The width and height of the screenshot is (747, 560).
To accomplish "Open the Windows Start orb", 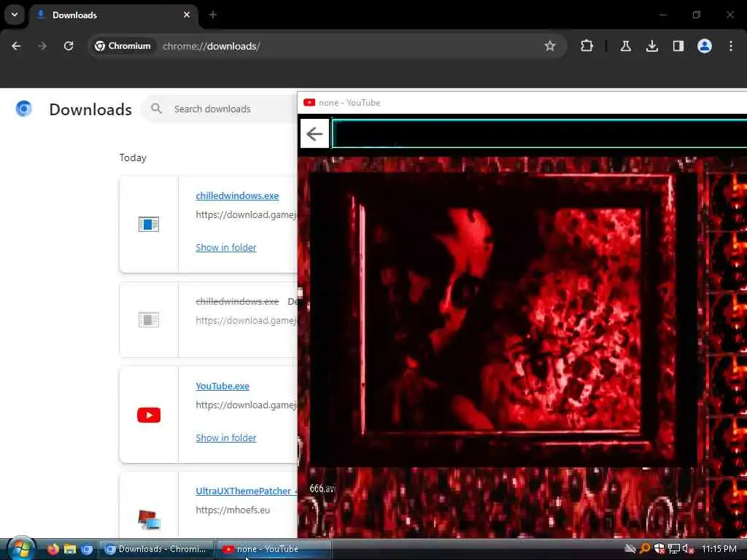I will pos(20,548).
